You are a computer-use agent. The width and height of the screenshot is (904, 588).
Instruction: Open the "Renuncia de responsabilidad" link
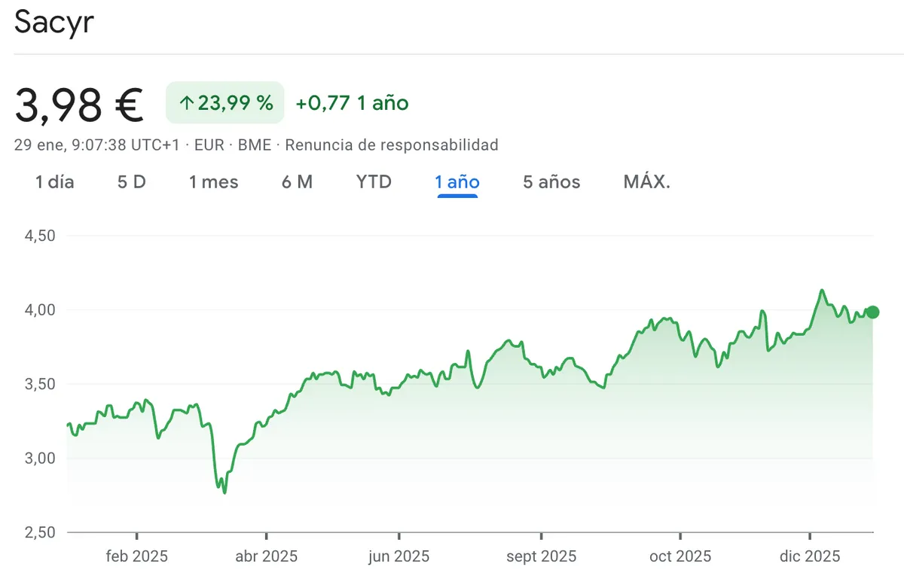click(392, 145)
